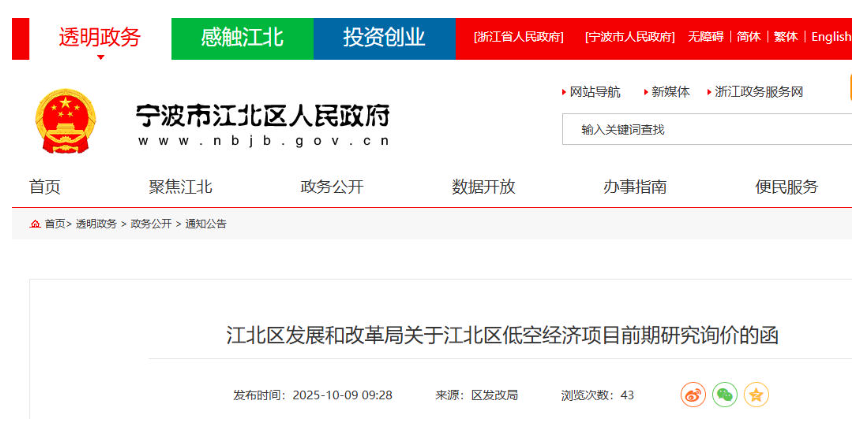Open 宁波市人民政府 link

coord(630,37)
